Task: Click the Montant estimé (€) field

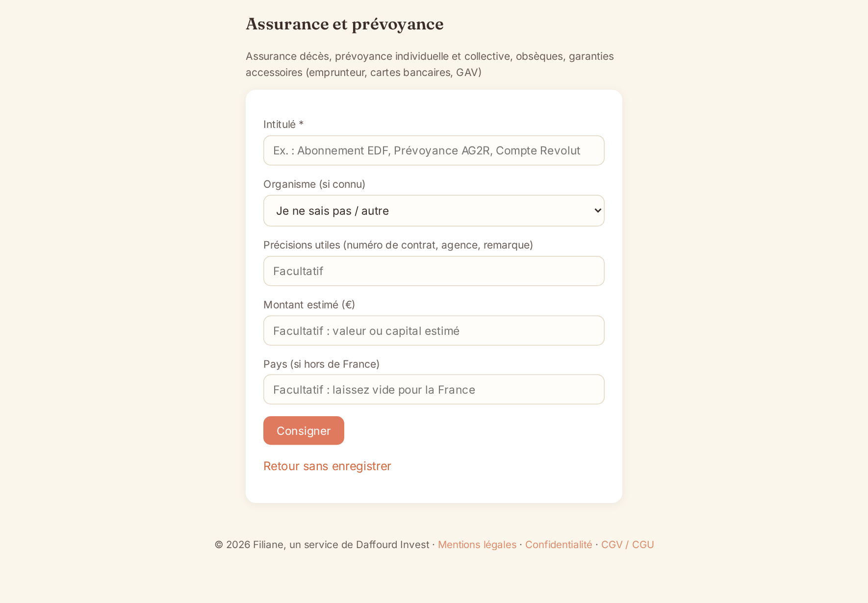Action: 434,331
